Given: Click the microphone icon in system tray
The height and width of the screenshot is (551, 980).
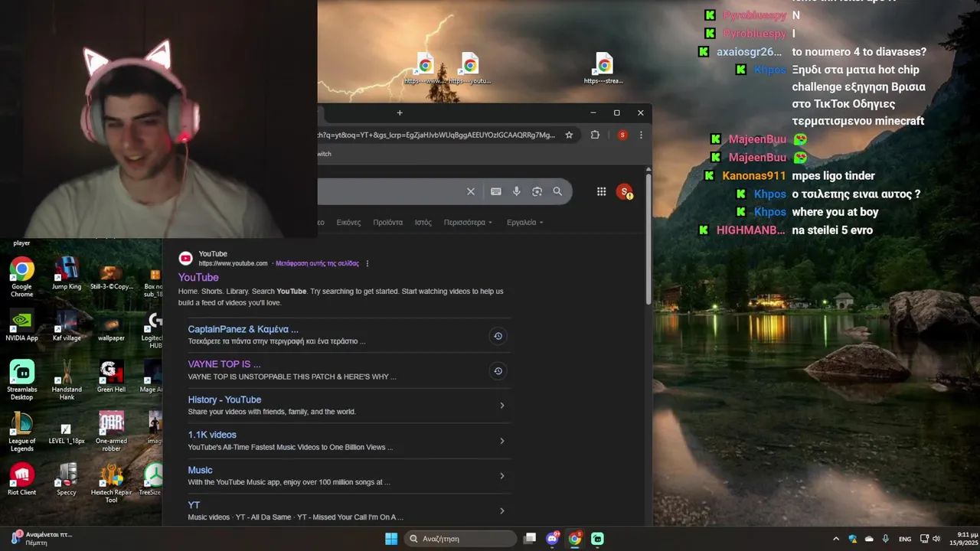Looking at the screenshot, I should pyautogui.click(x=886, y=539).
